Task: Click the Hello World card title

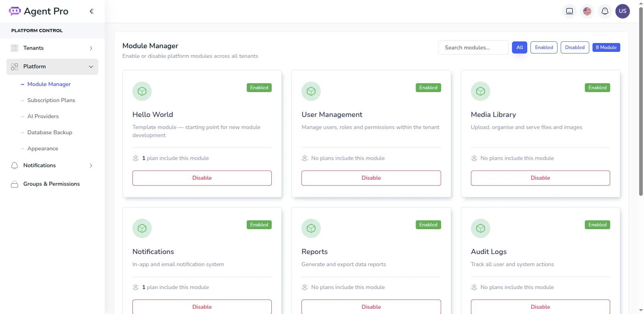Action: pyautogui.click(x=153, y=115)
